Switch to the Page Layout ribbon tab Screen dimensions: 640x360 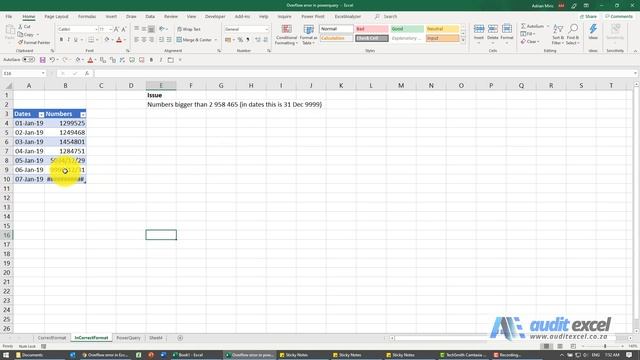(x=56, y=17)
